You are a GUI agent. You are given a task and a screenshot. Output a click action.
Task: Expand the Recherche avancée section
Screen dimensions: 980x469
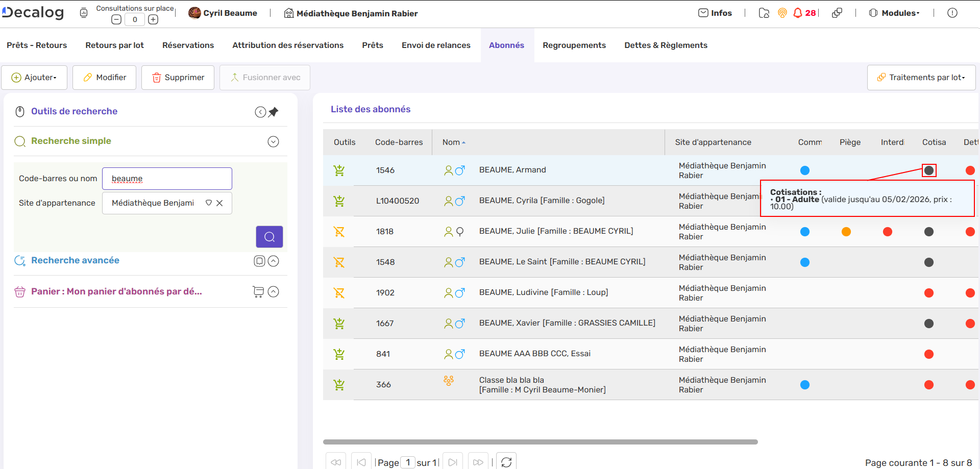coord(274,261)
